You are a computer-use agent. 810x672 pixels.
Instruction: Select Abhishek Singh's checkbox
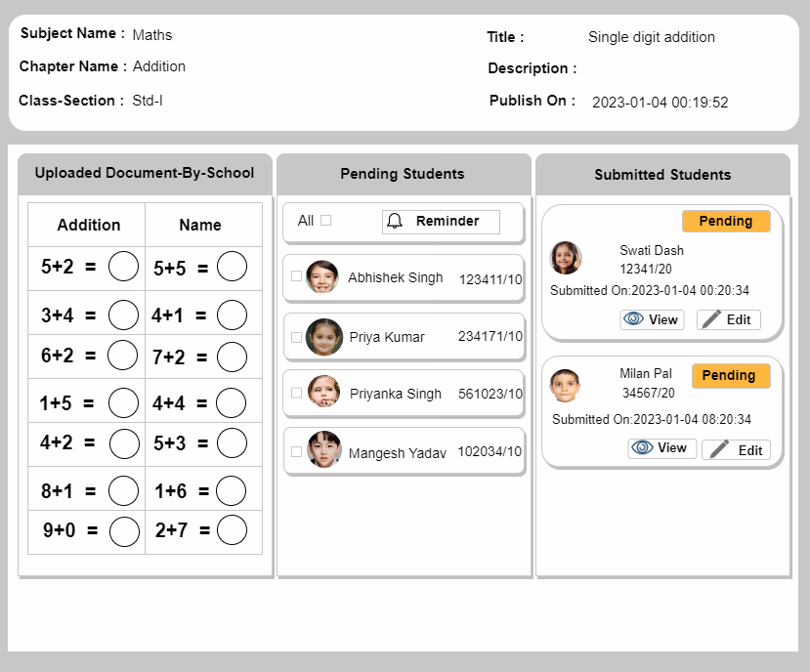296,276
